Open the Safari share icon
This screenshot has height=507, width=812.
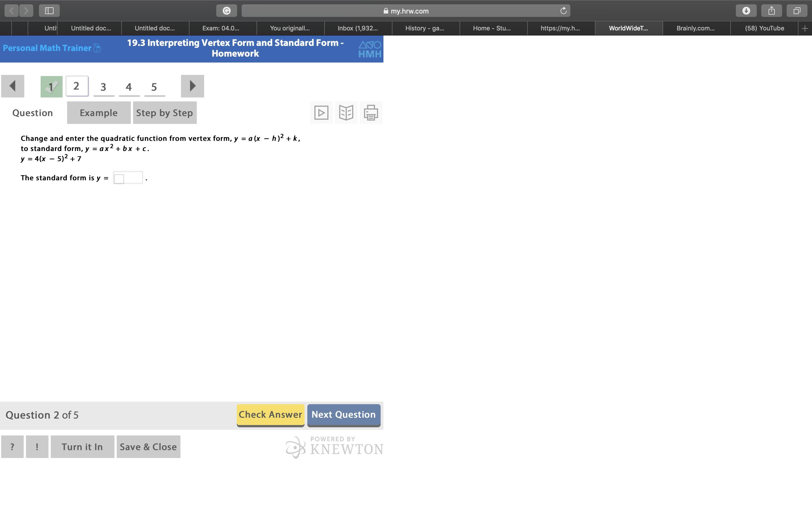[x=771, y=11]
